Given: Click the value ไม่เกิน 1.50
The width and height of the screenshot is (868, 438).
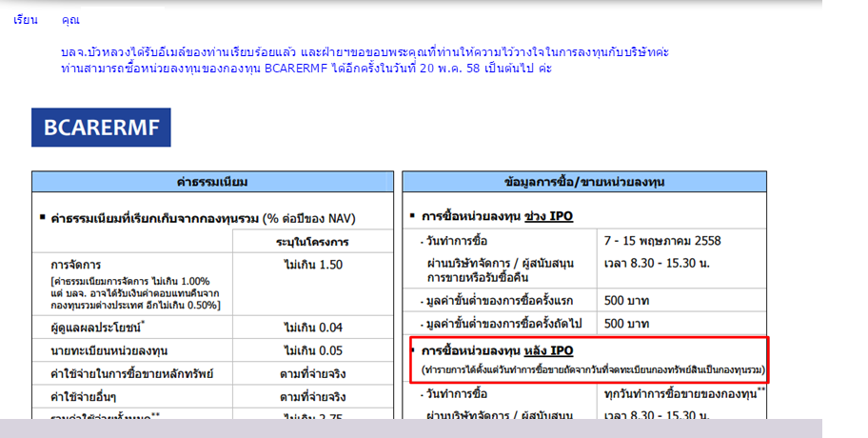Looking at the screenshot, I should (313, 265).
